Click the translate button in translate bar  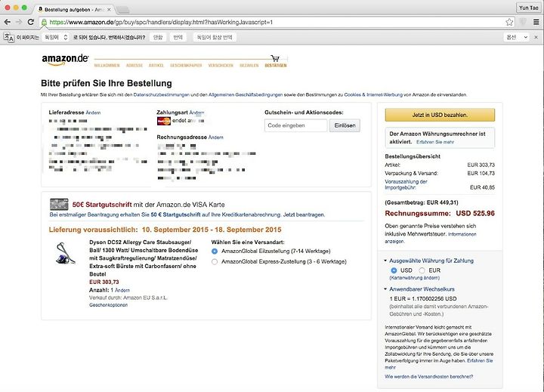point(178,37)
